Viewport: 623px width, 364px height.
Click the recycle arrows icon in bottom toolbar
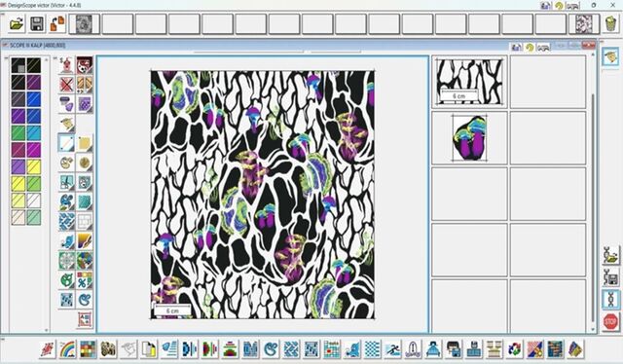coord(515,349)
